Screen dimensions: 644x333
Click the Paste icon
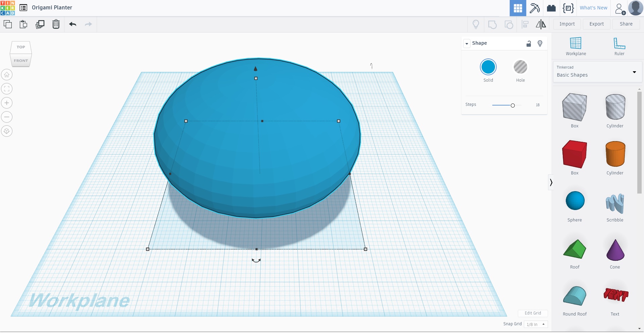(x=23, y=24)
